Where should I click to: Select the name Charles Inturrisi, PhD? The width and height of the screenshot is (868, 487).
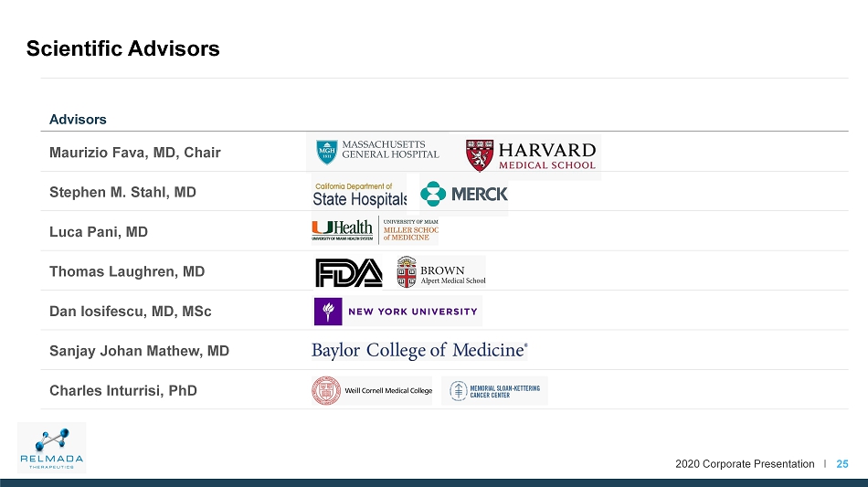click(123, 390)
